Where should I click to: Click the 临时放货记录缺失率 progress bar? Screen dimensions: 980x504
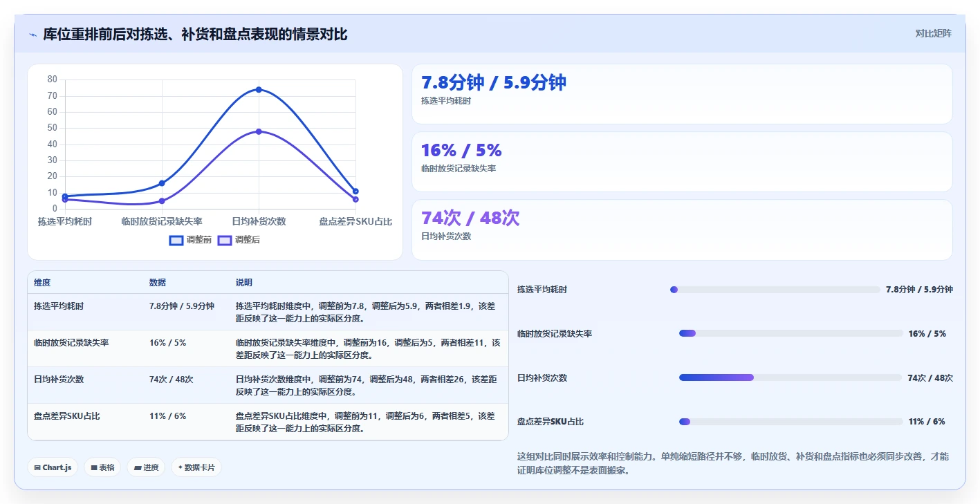(791, 333)
